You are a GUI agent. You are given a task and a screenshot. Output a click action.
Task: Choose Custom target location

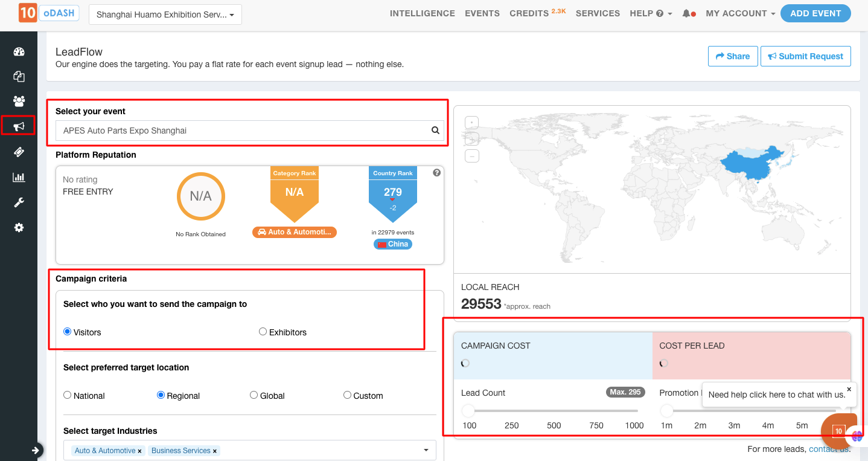click(347, 395)
